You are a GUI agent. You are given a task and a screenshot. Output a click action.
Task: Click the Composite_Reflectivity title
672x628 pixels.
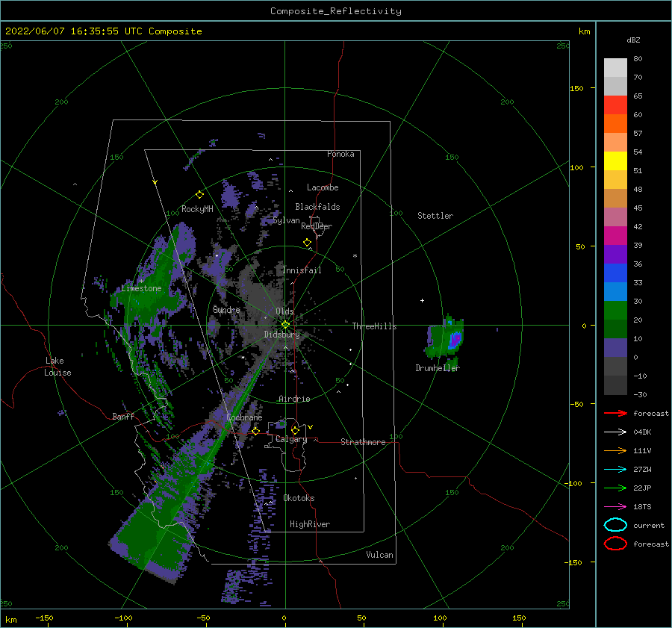click(x=336, y=11)
